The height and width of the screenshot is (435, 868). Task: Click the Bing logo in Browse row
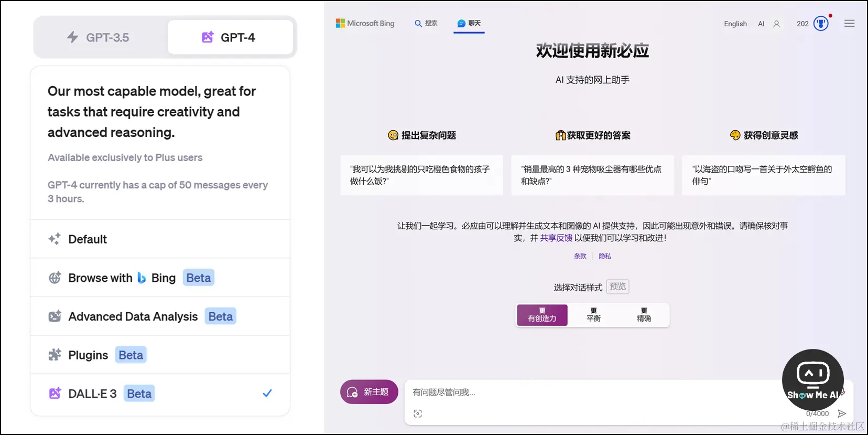pyautogui.click(x=142, y=278)
